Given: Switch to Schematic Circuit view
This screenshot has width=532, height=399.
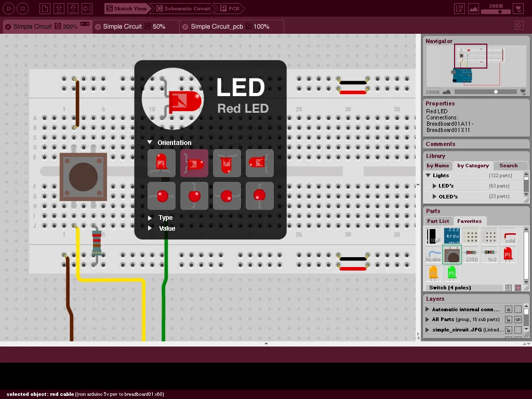Looking at the screenshot, I should [x=183, y=8].
